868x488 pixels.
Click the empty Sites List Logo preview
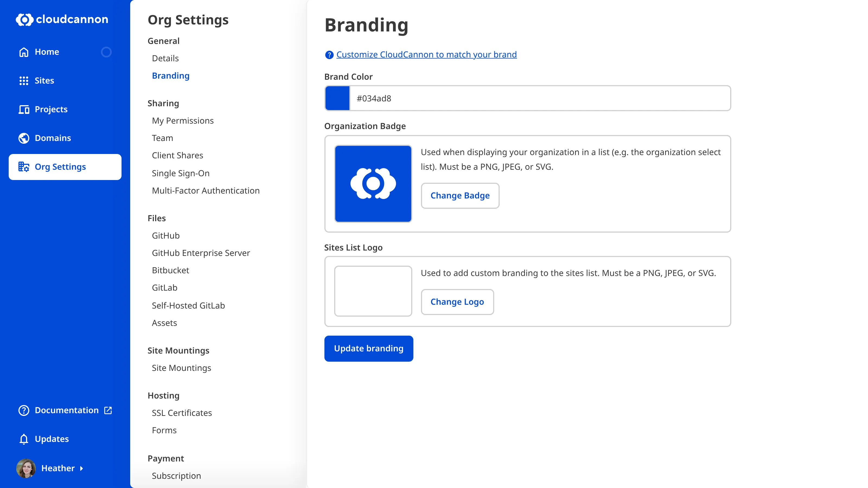pyautogui.click(x=373, y=291)
